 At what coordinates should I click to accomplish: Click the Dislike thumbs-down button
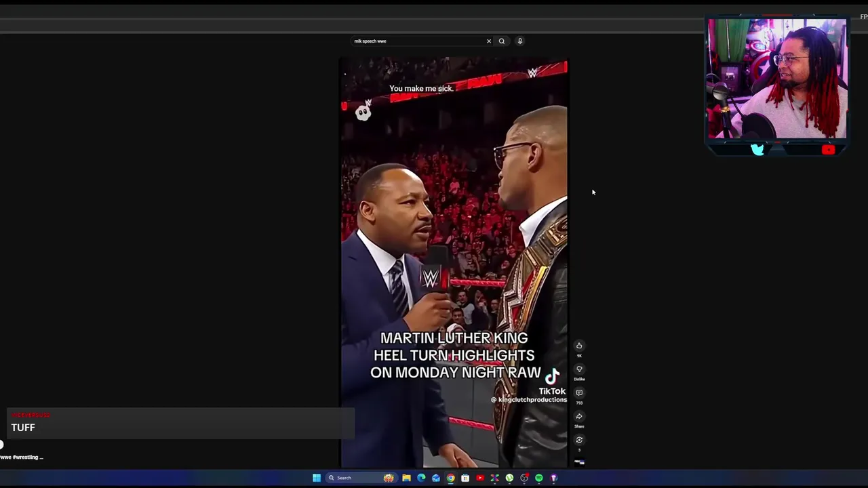pos(579,369)
